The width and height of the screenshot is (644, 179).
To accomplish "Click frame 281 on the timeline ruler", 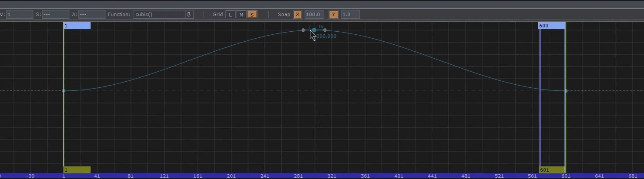I will pos(299,176).
